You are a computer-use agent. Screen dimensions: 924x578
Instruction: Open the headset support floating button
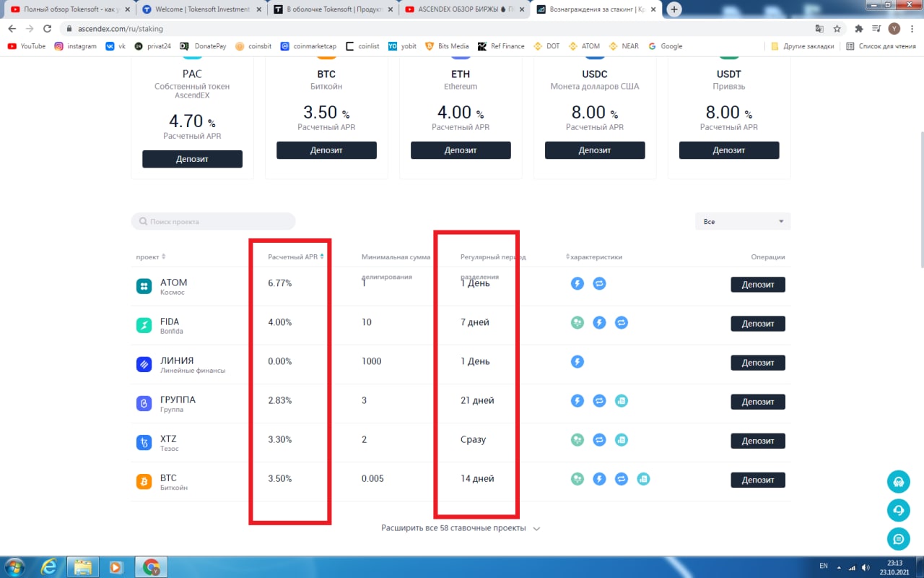click(899, 481)
